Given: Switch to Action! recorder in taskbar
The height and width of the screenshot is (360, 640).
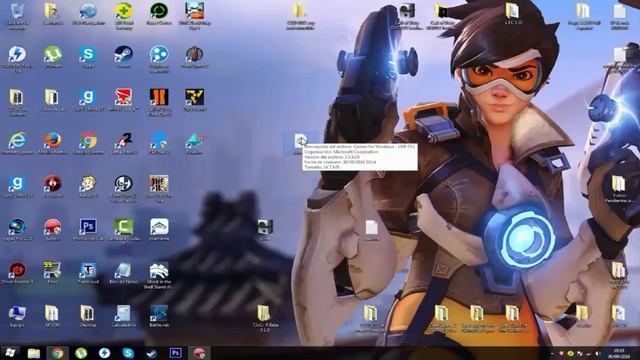Looking at the screenshot, I should tap(199, 353).
